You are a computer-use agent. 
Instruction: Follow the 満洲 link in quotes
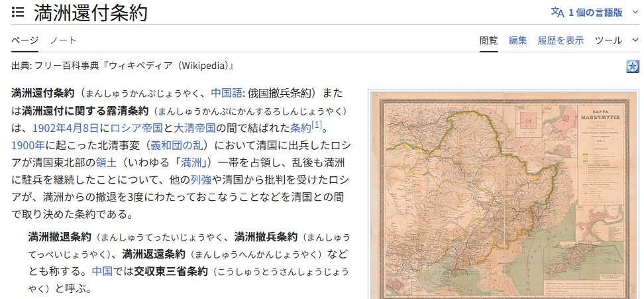191,162
